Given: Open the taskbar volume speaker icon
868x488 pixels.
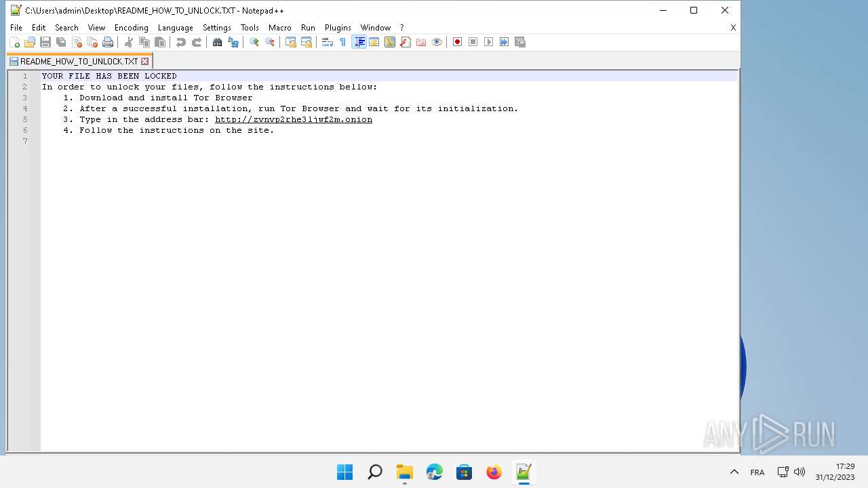Looking at the screenshot, I should (800, 472).
